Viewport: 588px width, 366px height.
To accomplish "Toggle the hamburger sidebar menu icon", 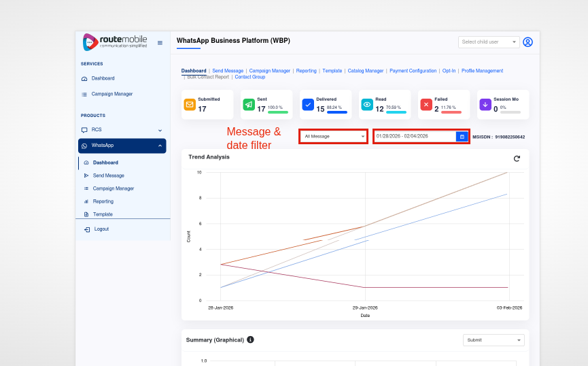I will point(160,43).
